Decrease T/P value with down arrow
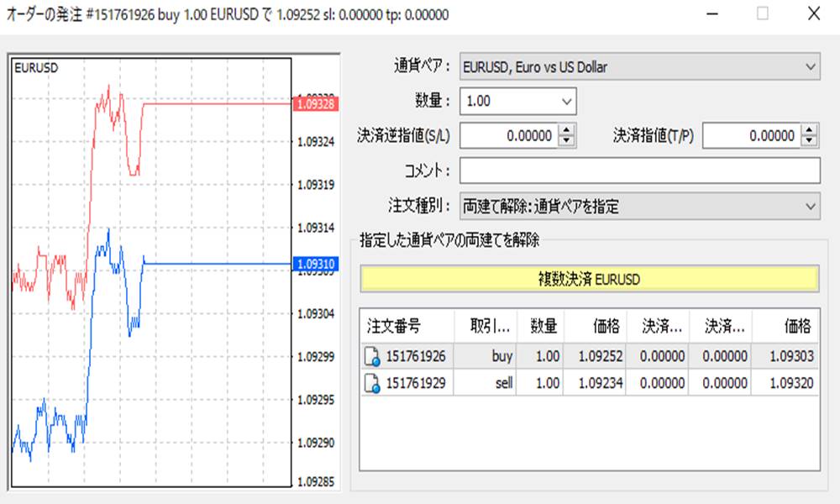Image resolution: width=840 pixels, height=504 pixels. click(809, 140)
